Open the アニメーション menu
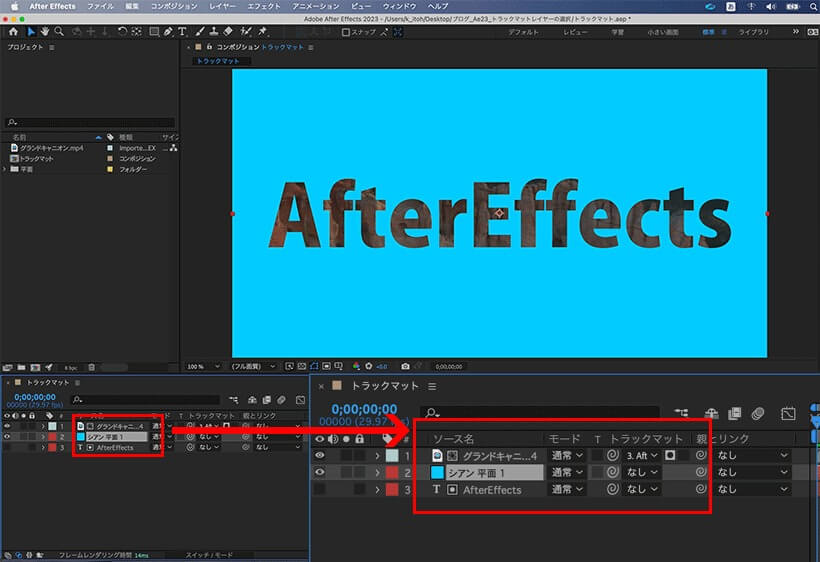Screen dimensions: 820x562 click(315, 6)
